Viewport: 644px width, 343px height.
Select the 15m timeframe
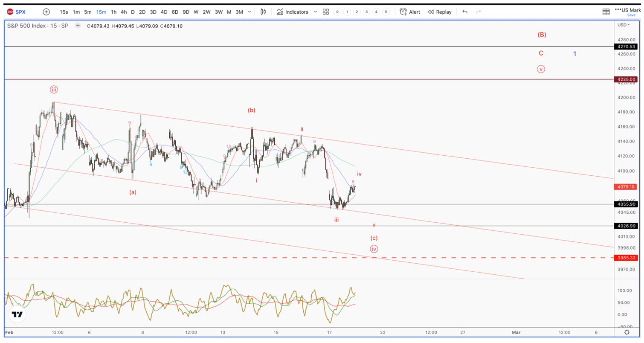point(101,12)
